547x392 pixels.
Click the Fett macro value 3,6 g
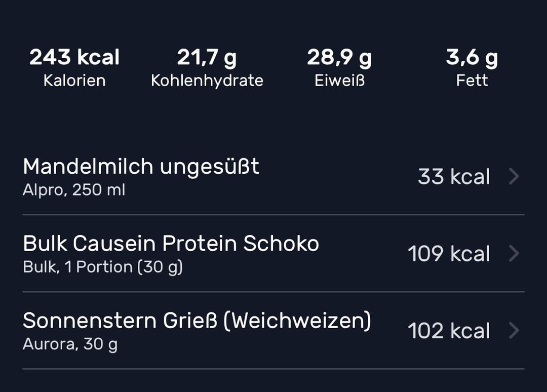click(472, 57)
